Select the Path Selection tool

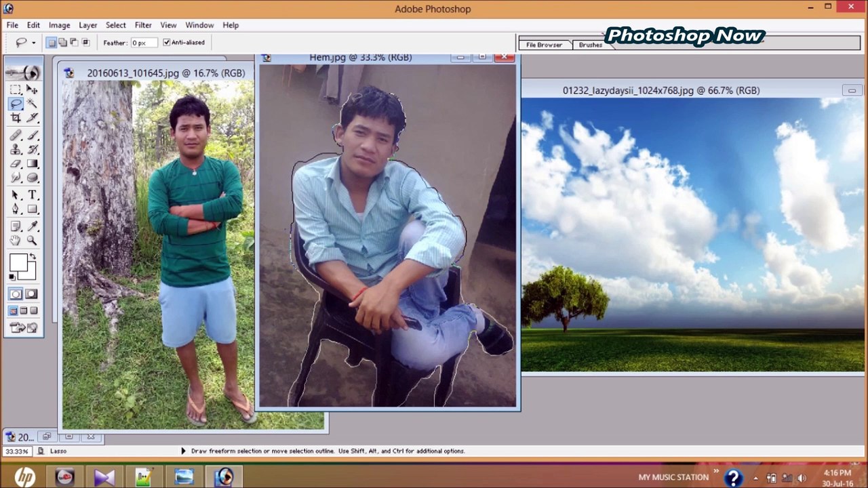click(x=16, y=195)
